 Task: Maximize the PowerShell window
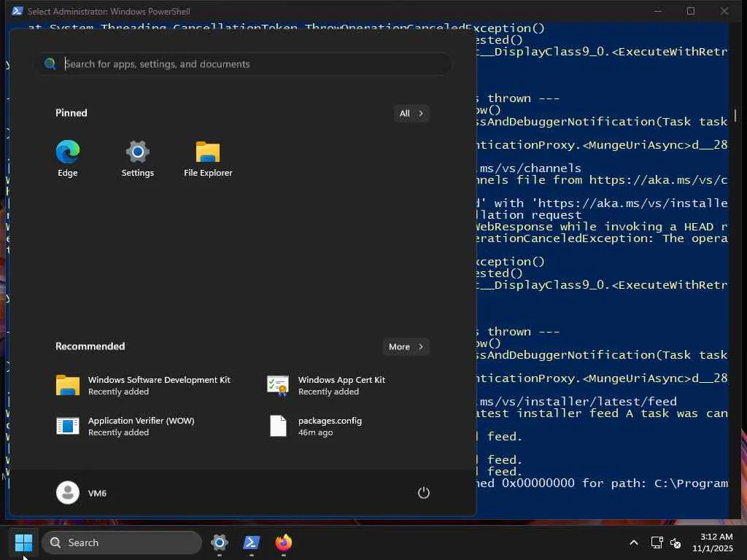(x=691, y=11)
